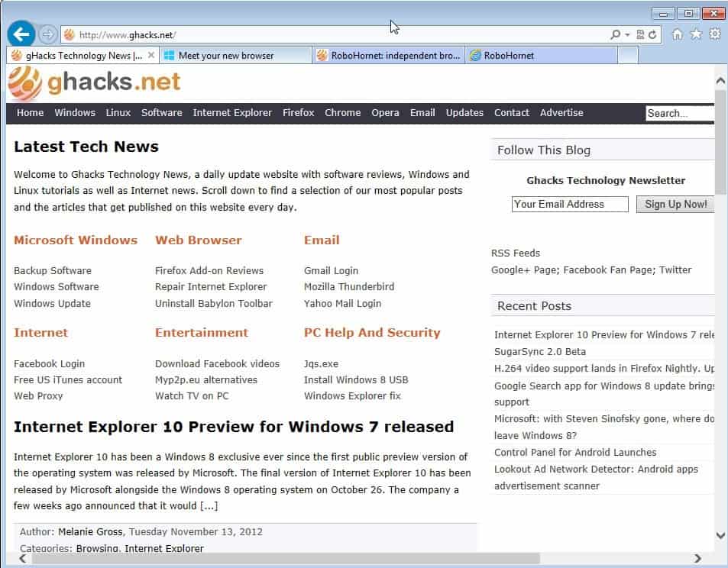This screenshot has width=728, height=568.
Task: Open SugarSync 2.0 Beta recent post
Action: 540,352
